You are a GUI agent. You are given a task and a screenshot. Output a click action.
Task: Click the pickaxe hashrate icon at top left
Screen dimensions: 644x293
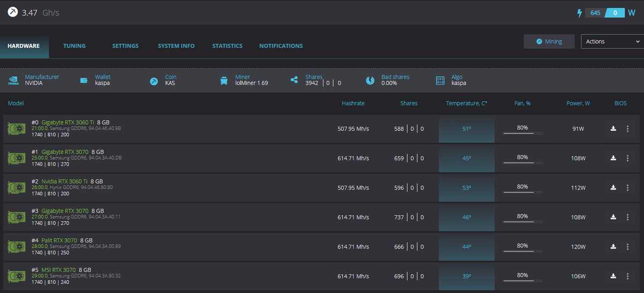click(13, 12)
